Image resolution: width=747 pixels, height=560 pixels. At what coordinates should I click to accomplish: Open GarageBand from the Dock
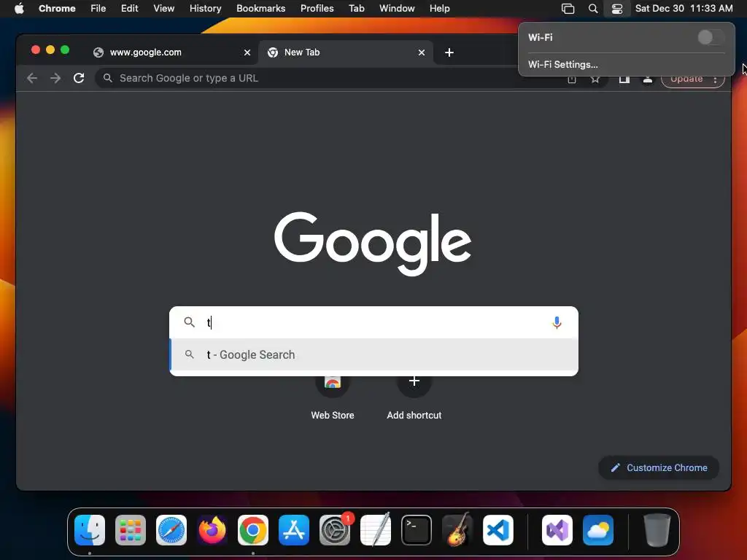point(457,530)
